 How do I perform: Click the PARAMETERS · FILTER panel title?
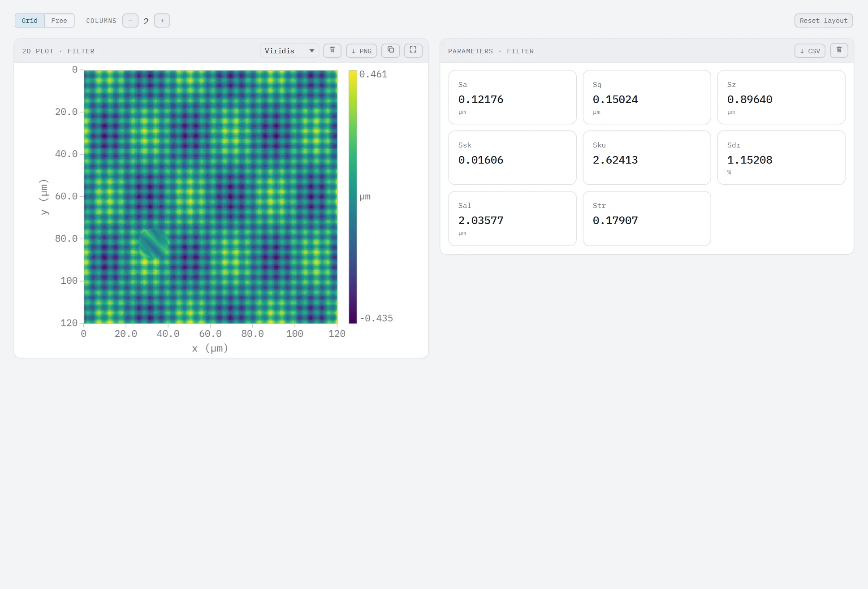491,51
